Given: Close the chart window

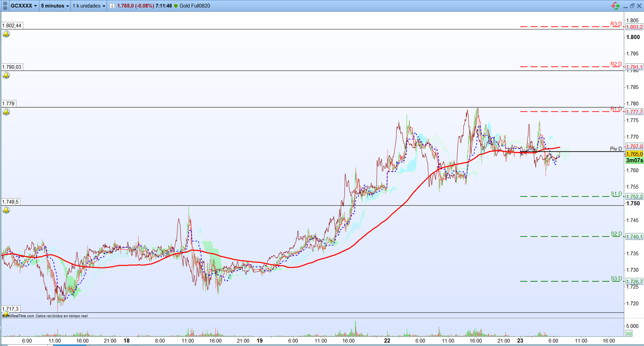Looking at the screenshot, I should 639,6.
